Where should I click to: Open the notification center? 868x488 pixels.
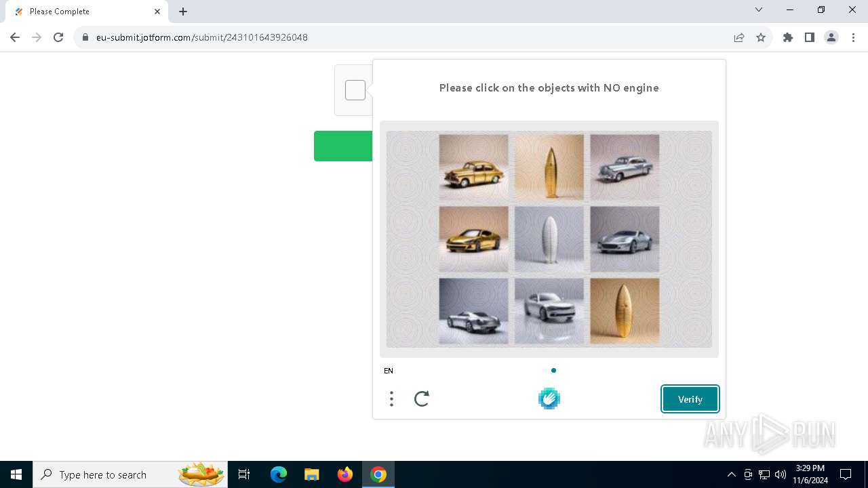click(846, 474)
